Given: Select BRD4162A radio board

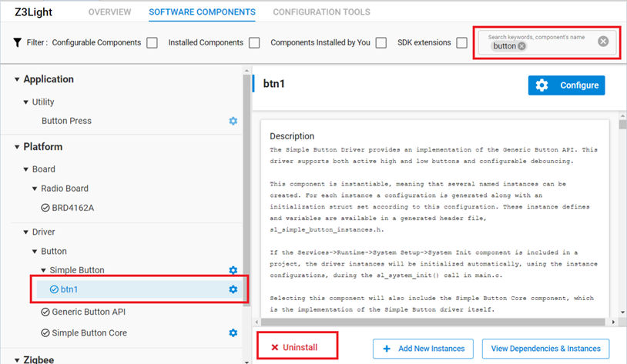Looking at the screenshot, I should 72,208.
